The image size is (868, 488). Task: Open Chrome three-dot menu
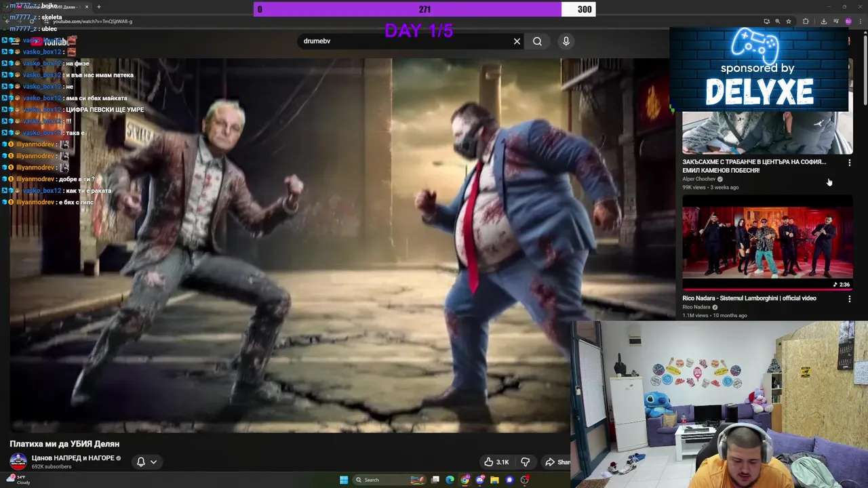click(861, 21)
